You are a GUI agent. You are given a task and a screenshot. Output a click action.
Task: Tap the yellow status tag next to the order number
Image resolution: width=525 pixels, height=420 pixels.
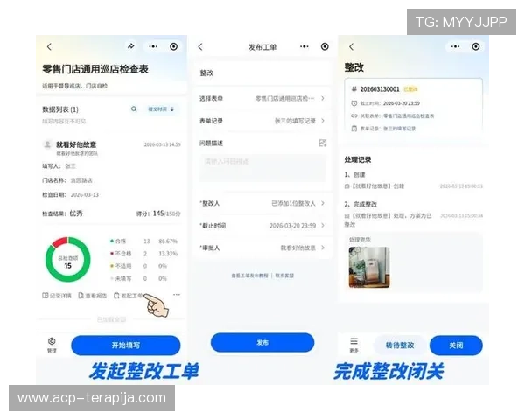(x=410, y=89)
